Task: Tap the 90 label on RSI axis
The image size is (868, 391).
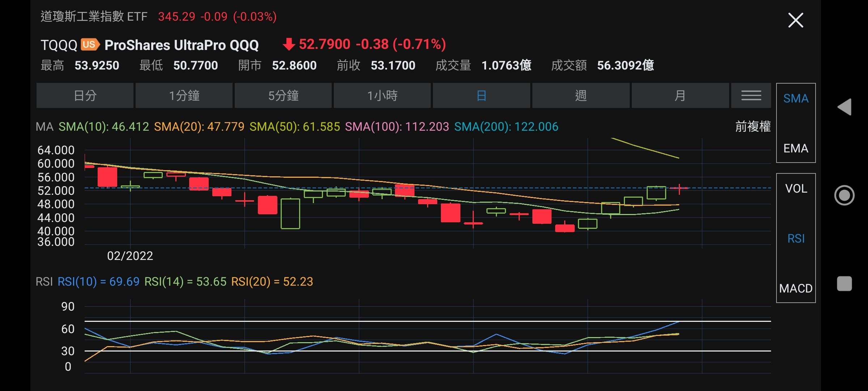Action: click(68, 307)
